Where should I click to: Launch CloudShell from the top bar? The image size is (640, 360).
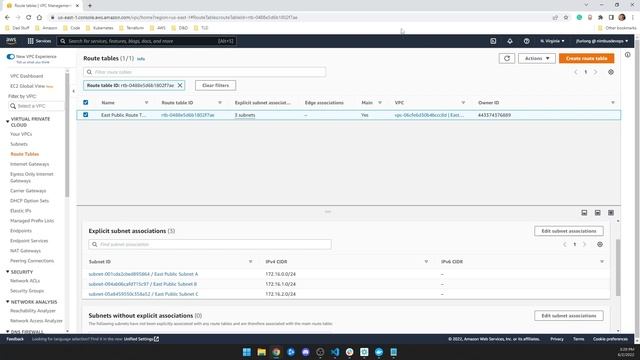coord(493,41)
